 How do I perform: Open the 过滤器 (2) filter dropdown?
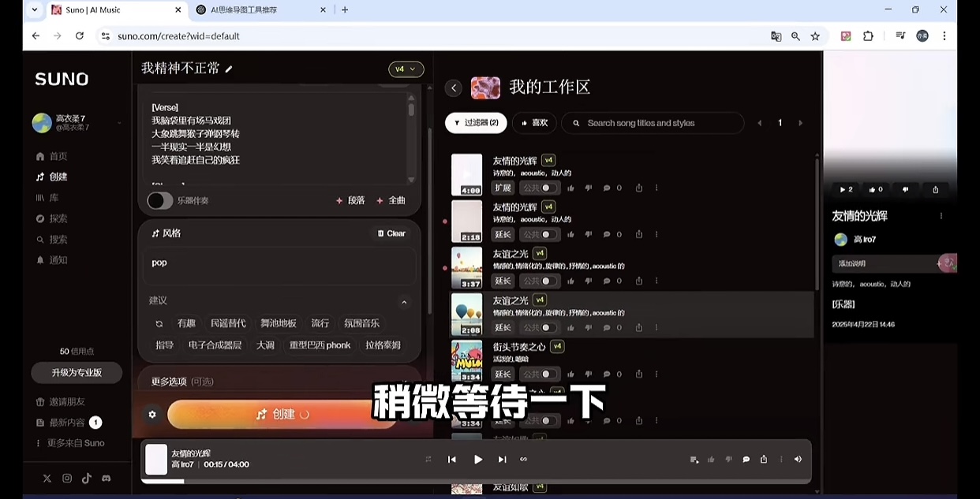(476, 123)
